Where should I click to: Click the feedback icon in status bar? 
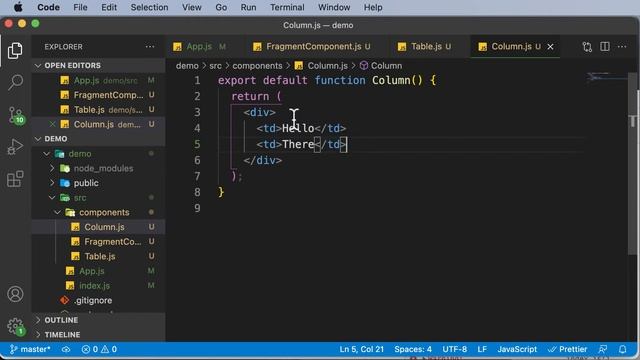coord(602,349)
